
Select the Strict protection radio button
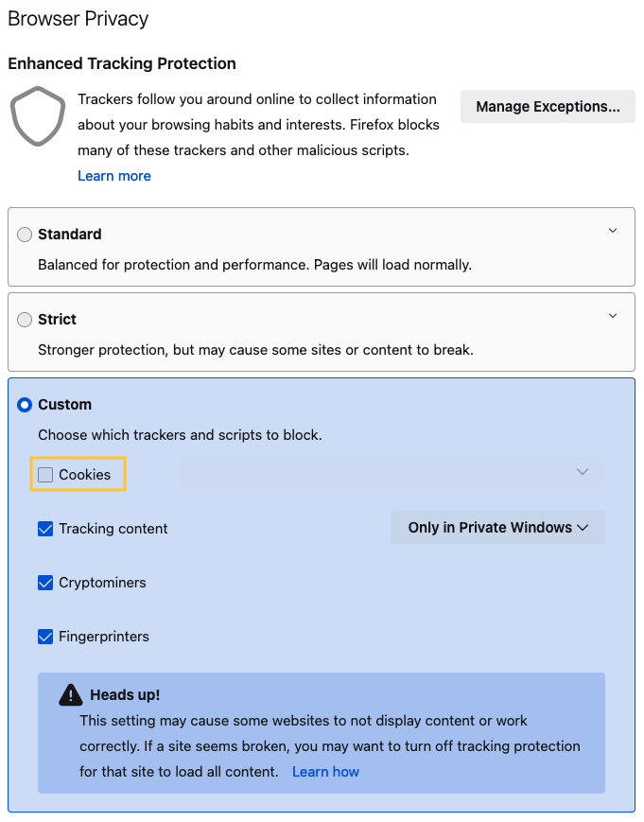coord(25,320)
